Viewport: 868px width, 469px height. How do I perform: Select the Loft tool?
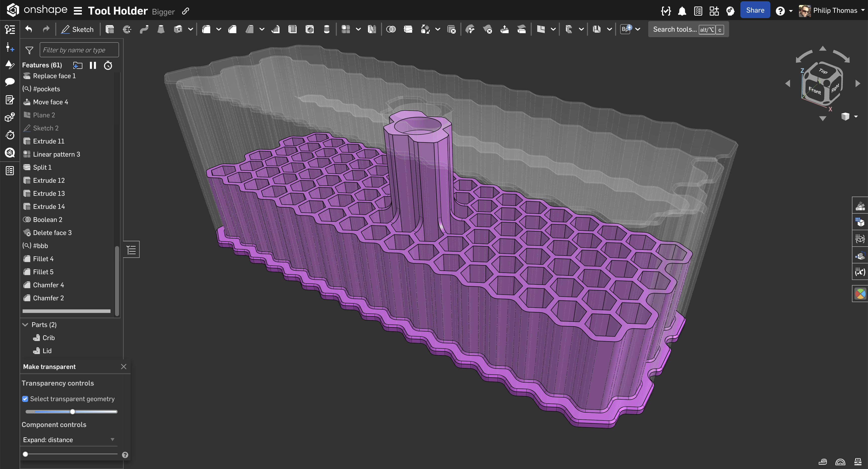pyautogui.click(x=161, y=29)
